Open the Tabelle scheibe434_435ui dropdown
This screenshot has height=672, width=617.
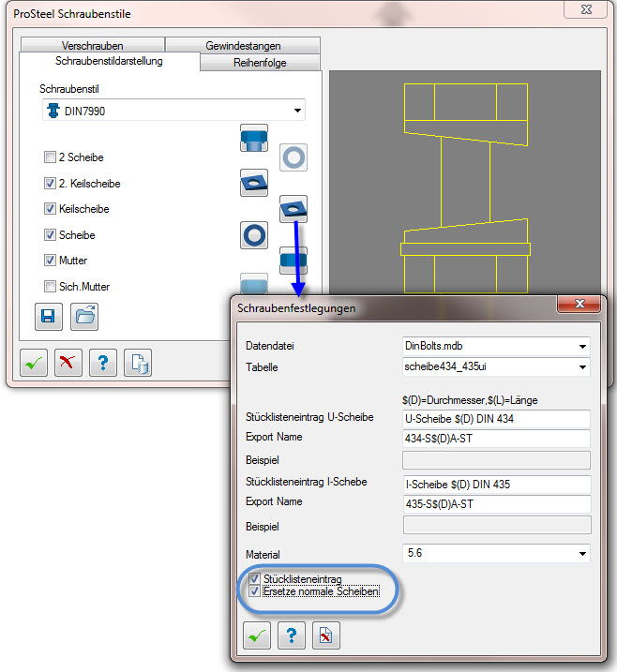click(582, 367)
